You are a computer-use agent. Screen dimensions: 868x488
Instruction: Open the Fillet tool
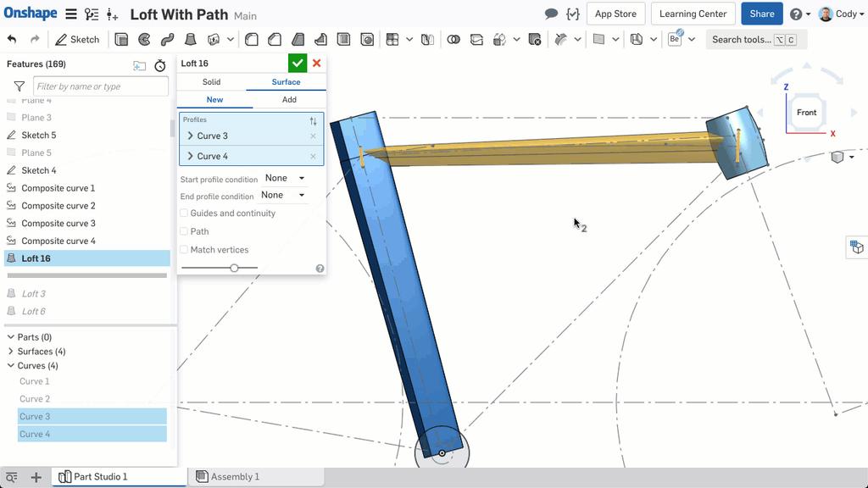point(252,39)
